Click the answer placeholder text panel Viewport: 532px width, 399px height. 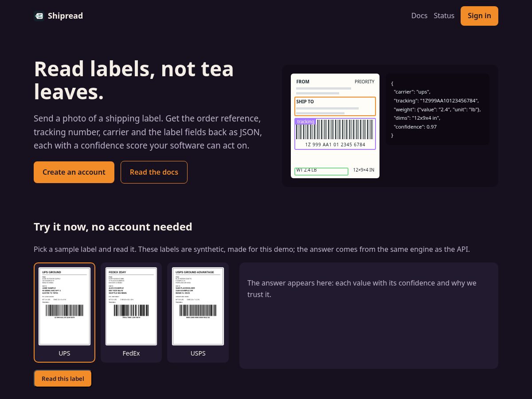pos(369,316)
